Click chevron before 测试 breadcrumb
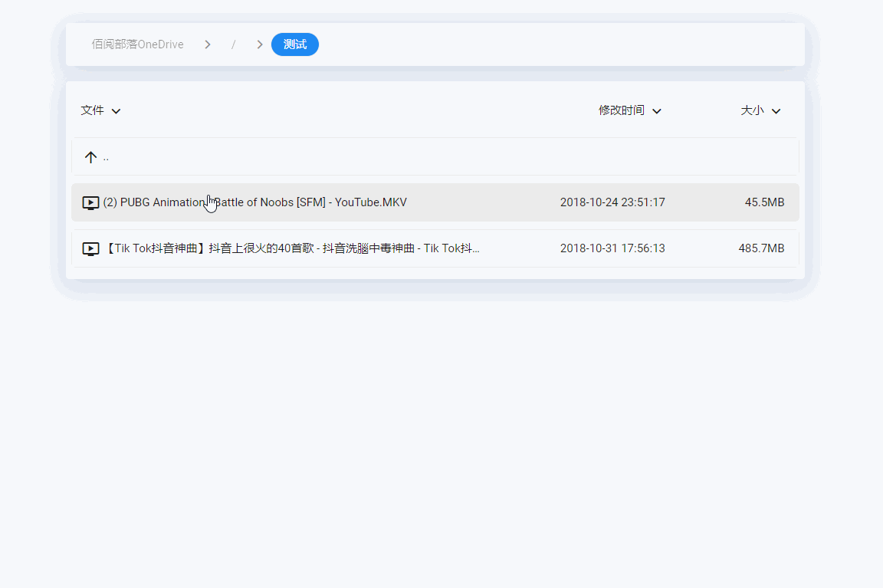Viewport: 883px width, 588px height. point(260,44)
